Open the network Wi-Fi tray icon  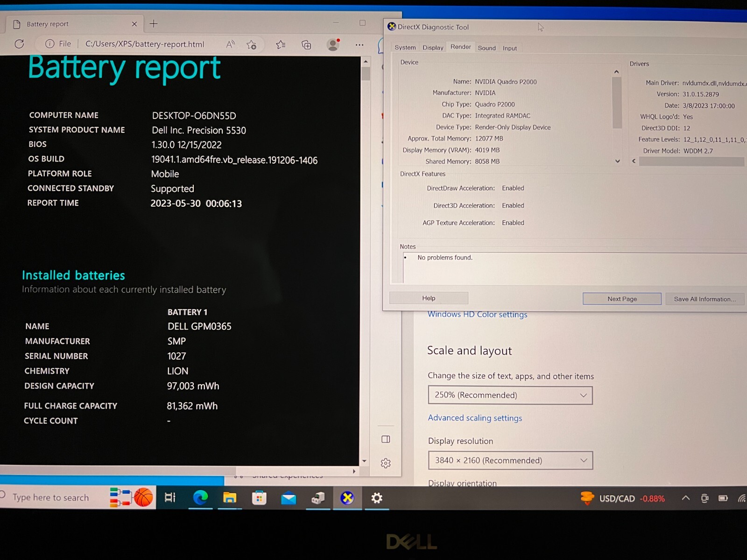(741, 498)
